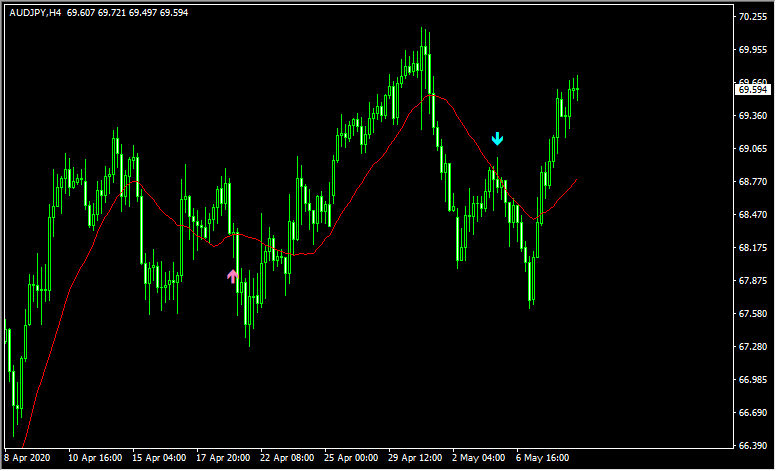Click the 10 Apr 16:00 time label
Screen dimensions: 776x471
pos(95,458)
